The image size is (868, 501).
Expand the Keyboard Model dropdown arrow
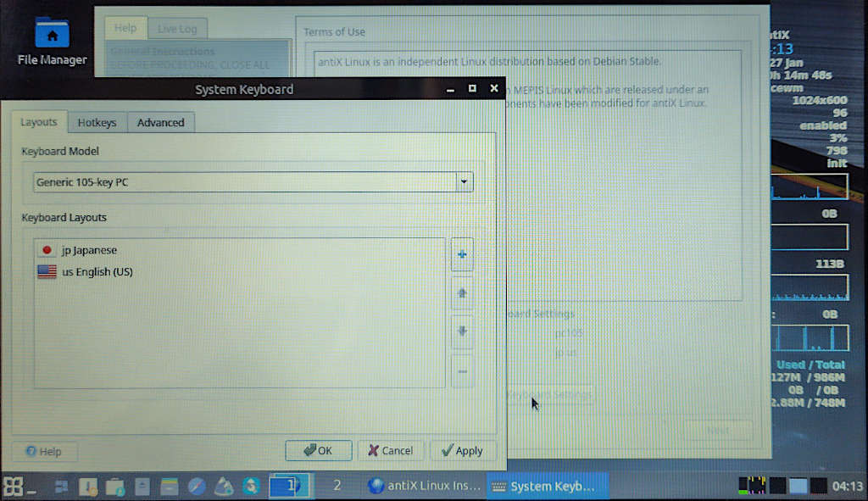tap(464, 182)
